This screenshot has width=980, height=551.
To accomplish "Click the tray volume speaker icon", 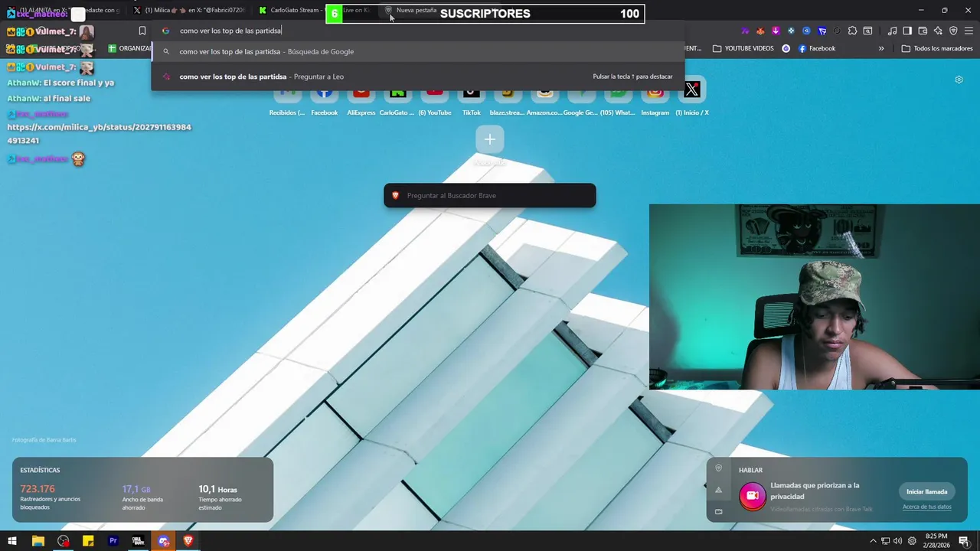I will tap(897, 541).
